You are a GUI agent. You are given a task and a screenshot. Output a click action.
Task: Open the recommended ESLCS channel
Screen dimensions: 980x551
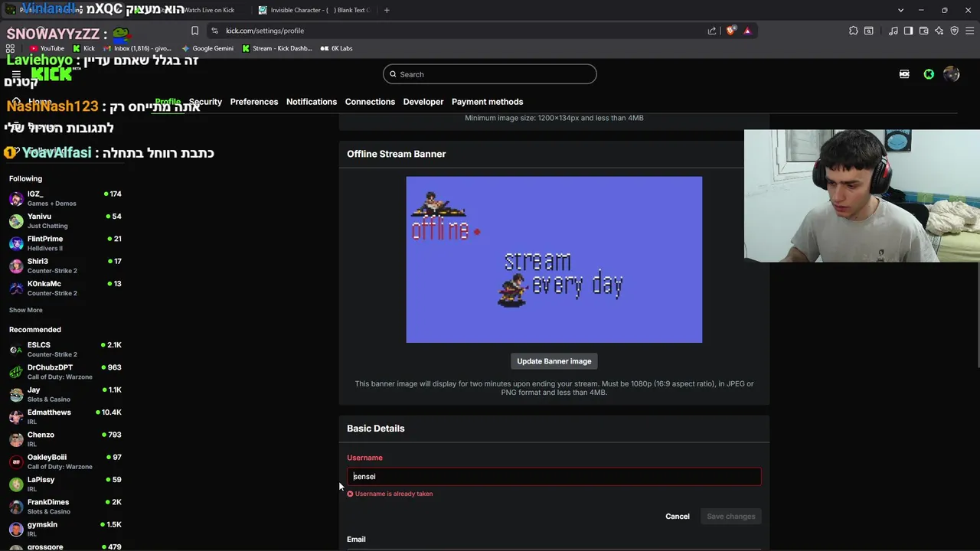coord(65,349)
